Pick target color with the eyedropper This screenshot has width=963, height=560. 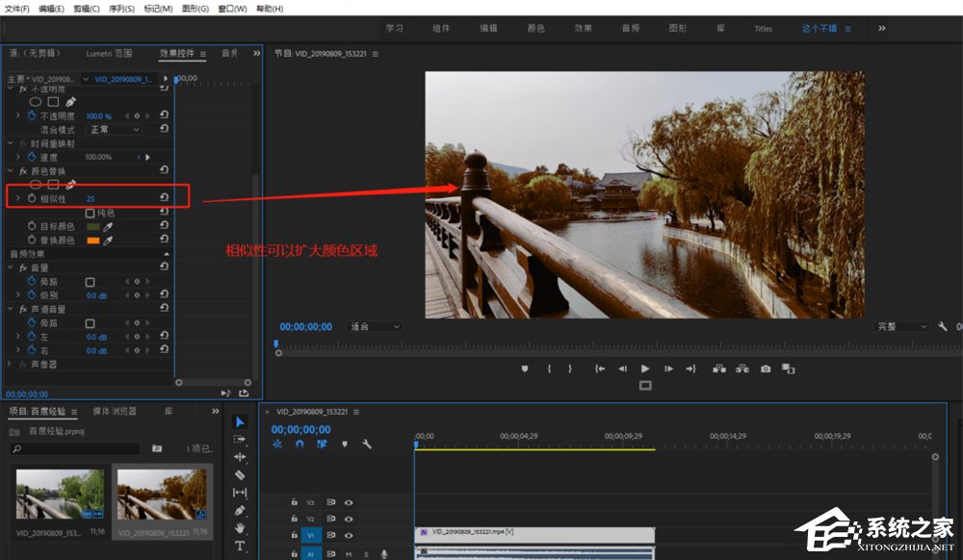coord(109,226)
